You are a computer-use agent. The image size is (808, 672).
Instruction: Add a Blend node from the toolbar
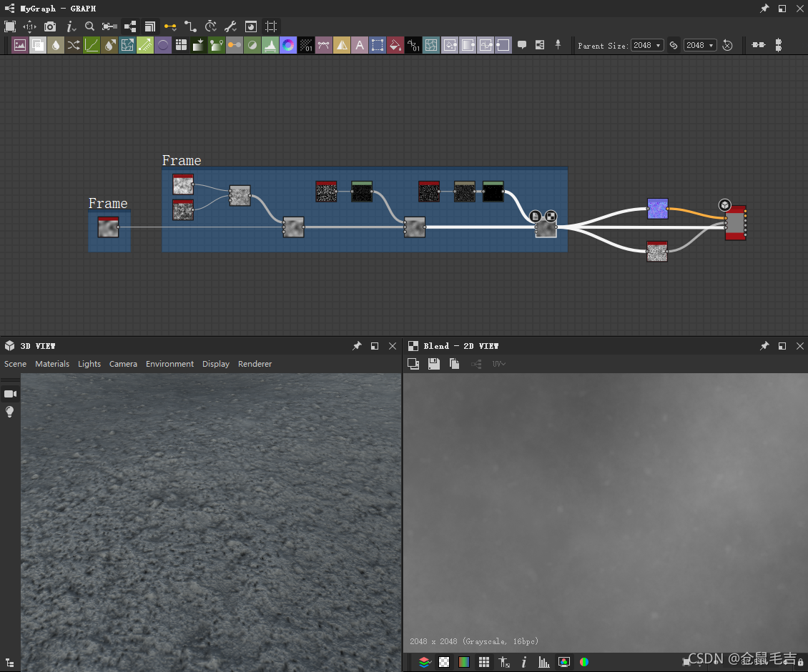point(38,45)
